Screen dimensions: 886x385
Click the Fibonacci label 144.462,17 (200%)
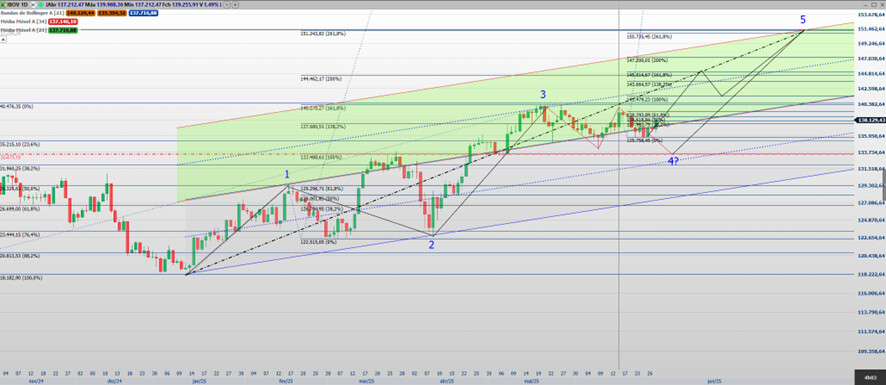[322, 79]
